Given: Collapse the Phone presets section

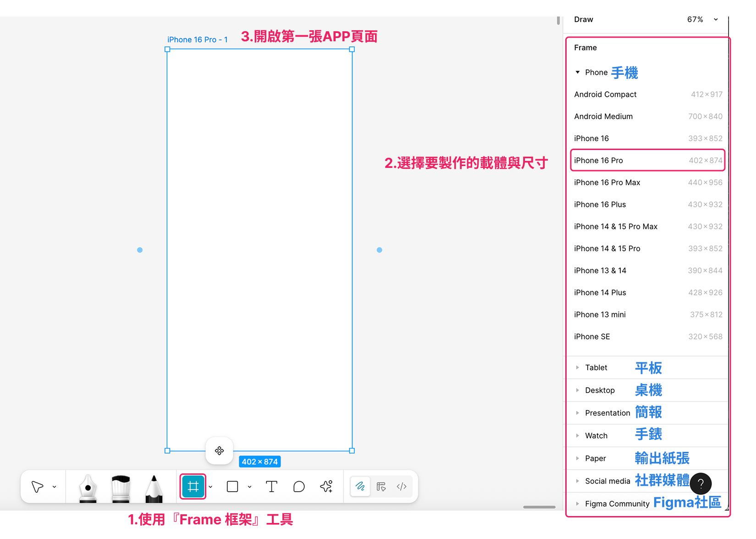Looking at the screenshot, I should click(578, 72).
